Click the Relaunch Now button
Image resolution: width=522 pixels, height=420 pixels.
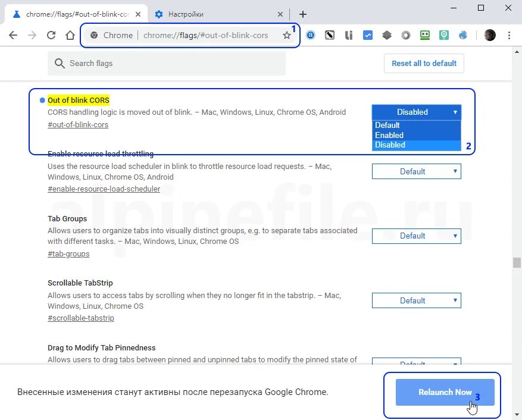pyautogui.click(x=445, y=392)
